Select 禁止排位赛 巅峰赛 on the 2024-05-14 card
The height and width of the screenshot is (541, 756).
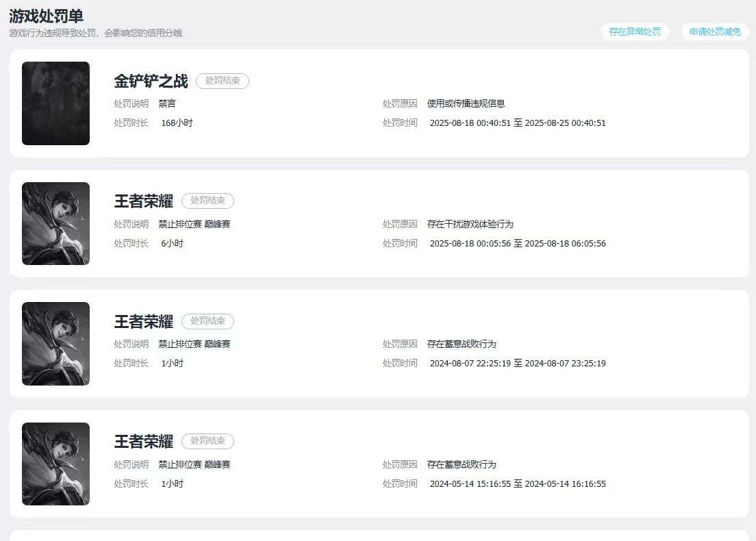[x=194, y=464]
